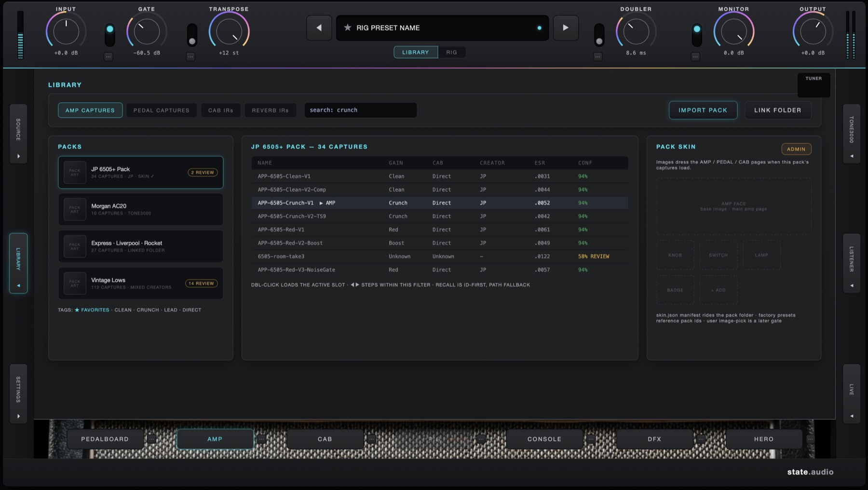Click the KNOB skin image slot
868x490 pixels.
(675, 255)
